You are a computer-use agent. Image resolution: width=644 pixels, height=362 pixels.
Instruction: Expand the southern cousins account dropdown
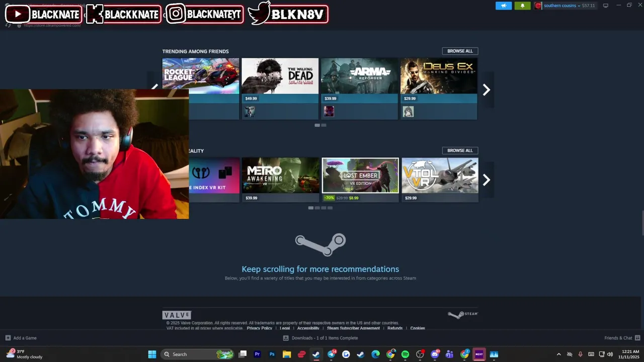point(579,6)
